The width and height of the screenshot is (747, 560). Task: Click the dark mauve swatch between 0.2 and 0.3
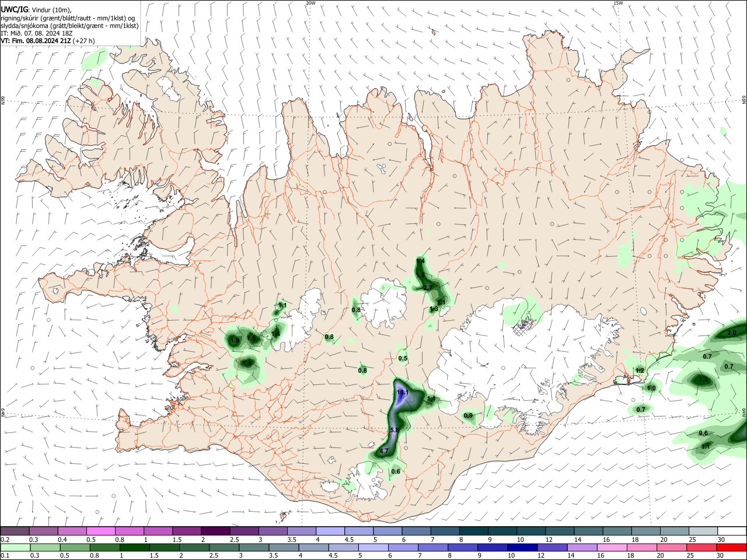(15, 531)
